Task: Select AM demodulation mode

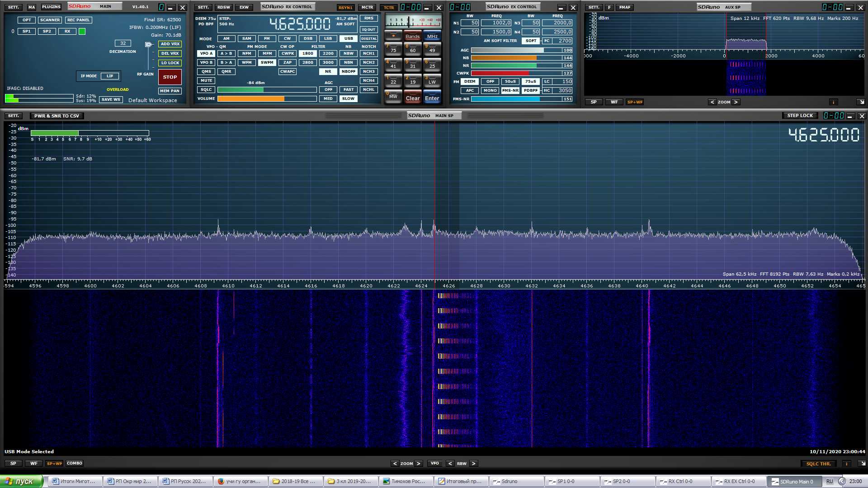Action: click(x=226, y=38)
